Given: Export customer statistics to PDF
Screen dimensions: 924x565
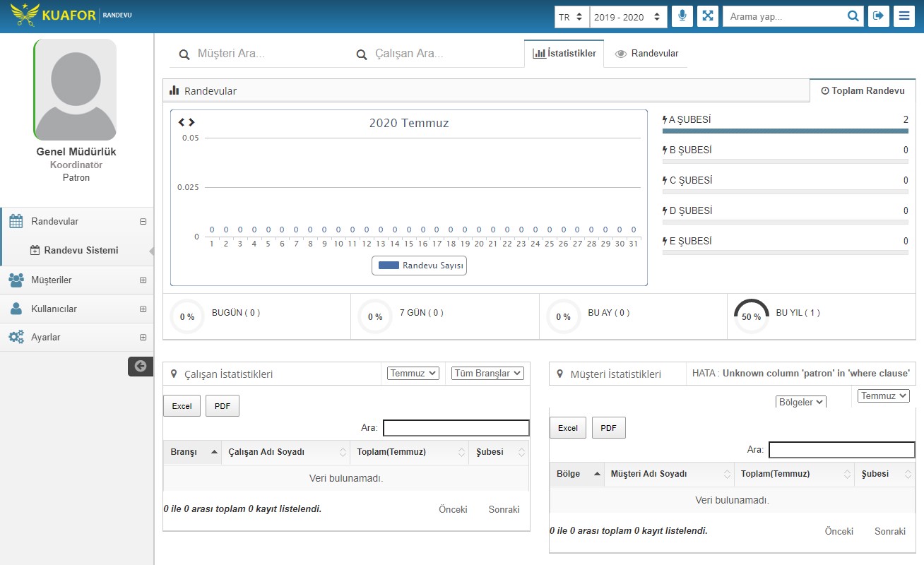Looking at the screenshot, I should click(x=609, y=428).
